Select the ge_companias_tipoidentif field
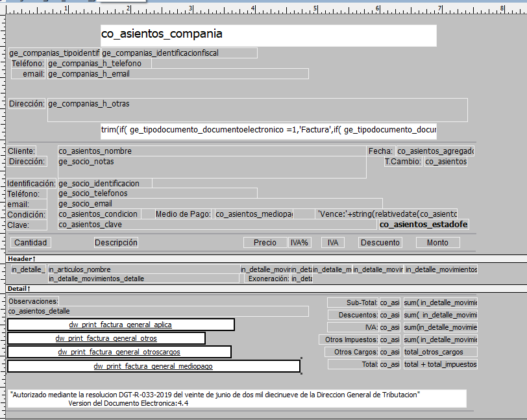The height and width of the screenshot is (420, 527). click(54, 53)
